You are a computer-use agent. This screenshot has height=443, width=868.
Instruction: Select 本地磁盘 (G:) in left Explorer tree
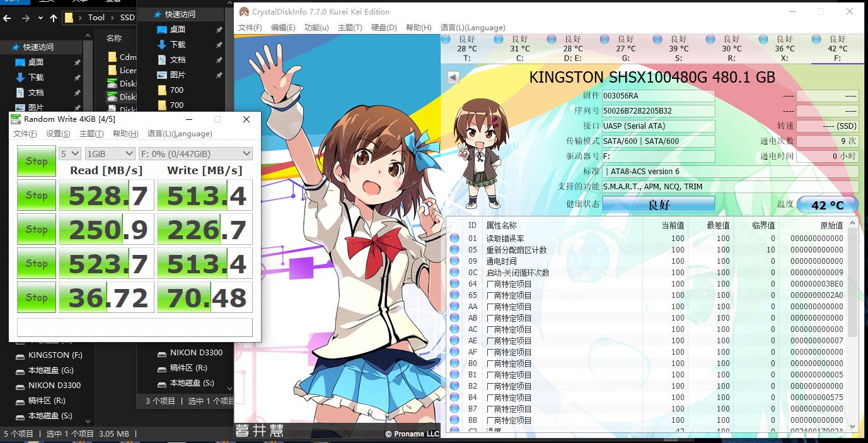click(x=51, y=370)
